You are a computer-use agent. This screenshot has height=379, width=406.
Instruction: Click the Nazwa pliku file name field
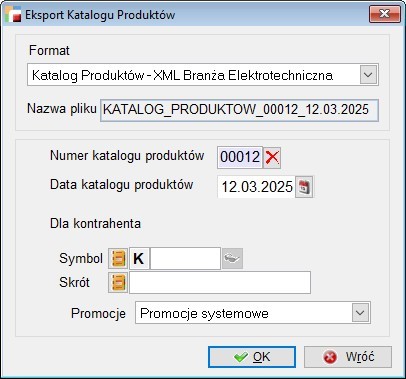point(239,110)
